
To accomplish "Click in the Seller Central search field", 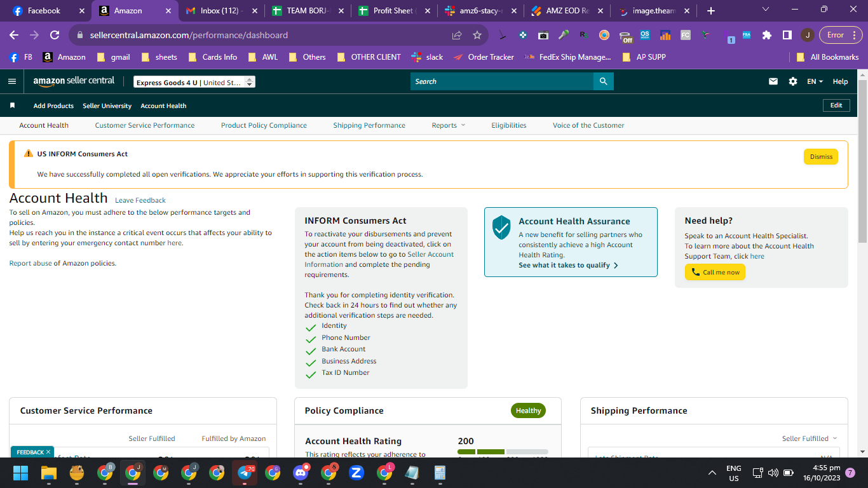I will 502,81.
